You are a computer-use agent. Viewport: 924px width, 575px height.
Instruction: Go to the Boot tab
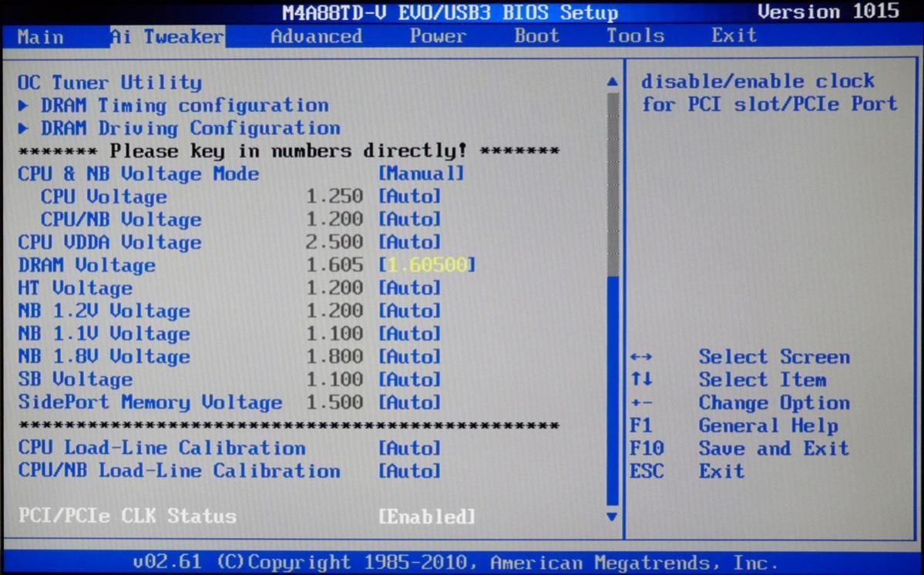[x=536, y=36]
